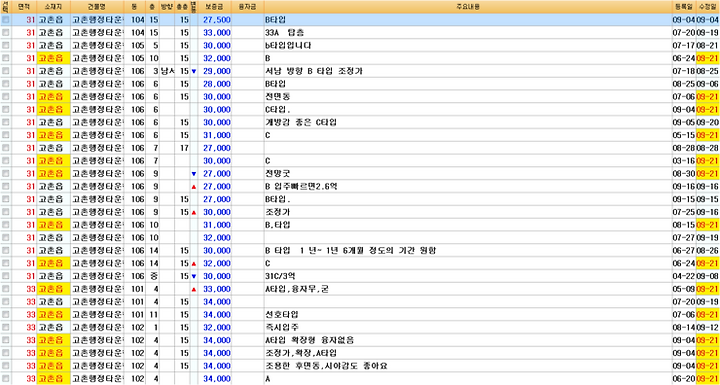Click the note 'A타입 확장형 융자없음'
720x385 pixels.
[x=309, y=341]
